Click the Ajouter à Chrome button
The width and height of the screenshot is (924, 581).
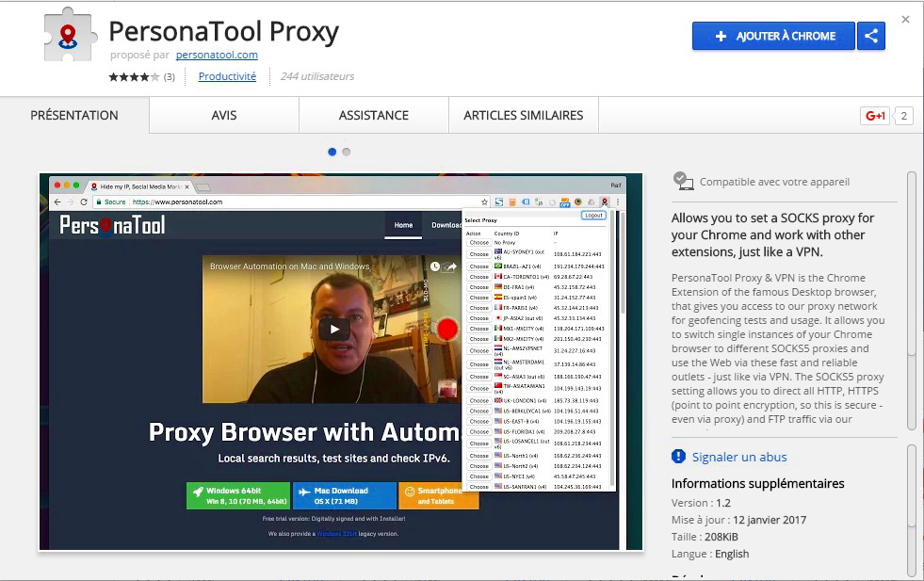click(x=772, y=36)
